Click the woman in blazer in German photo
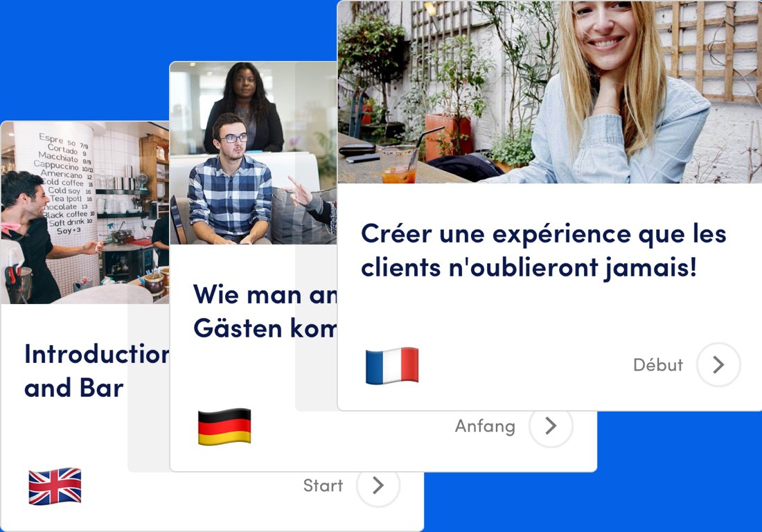762x532 pixels. click(245, 108)
